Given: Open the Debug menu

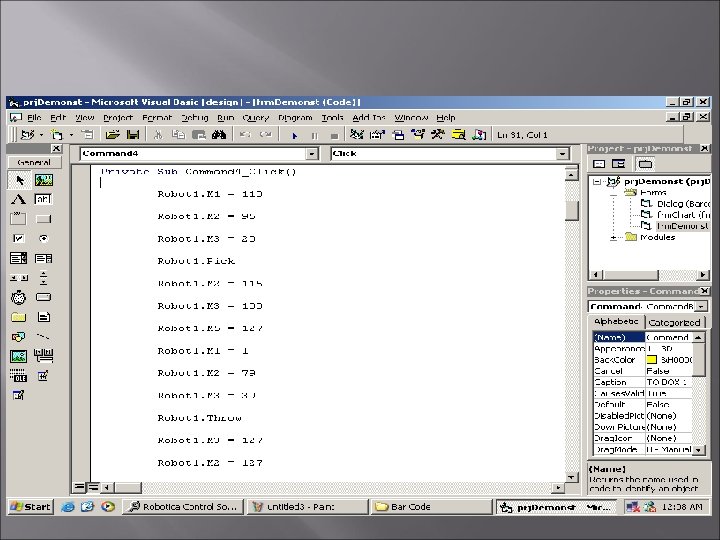Looking at the screenshot, I should click(195, 118).
